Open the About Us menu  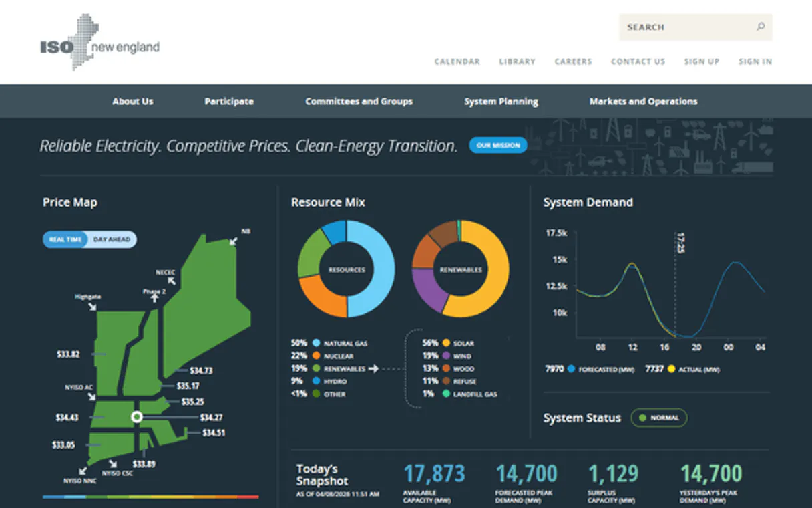coord(132,102)
